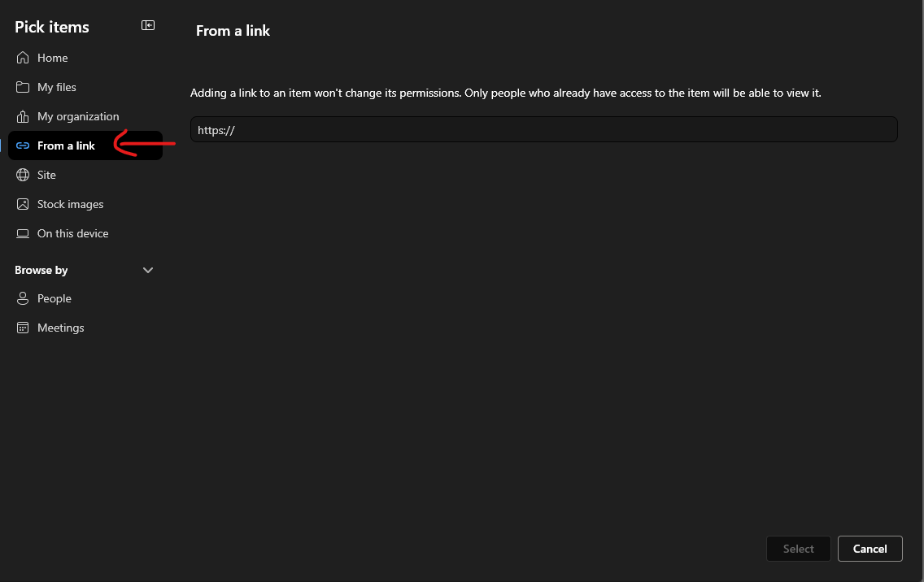The width and height of the screenshot is (924, 582).
Task: Click the Meetings calendar icon
Action: coord(23,328)
